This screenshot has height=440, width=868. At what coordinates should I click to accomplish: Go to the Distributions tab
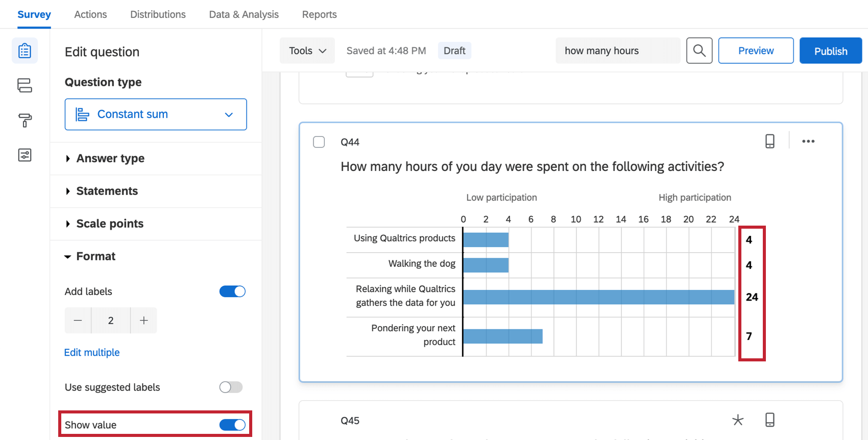[158, 14]
